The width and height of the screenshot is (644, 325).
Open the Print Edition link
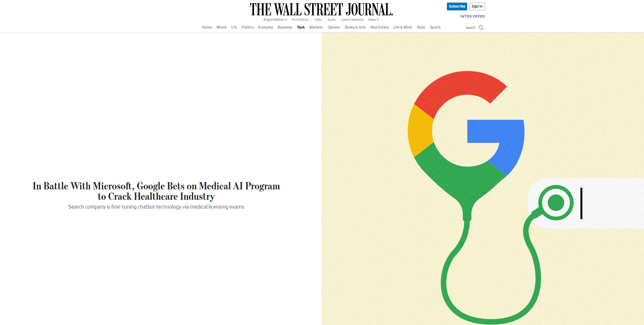(x=300, y=20)
